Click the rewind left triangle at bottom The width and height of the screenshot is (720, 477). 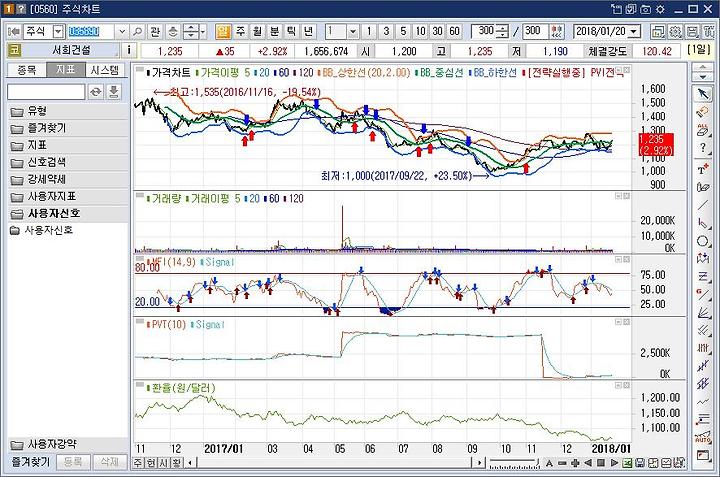click(x=588, y=463)
